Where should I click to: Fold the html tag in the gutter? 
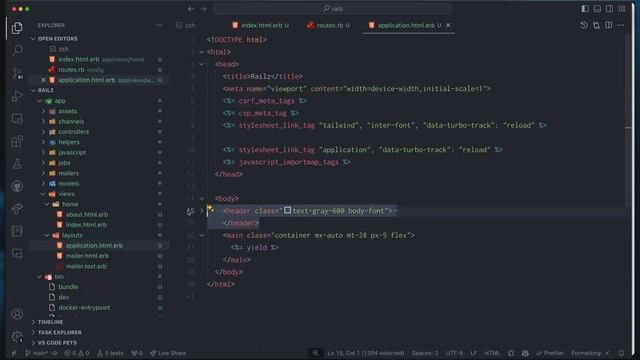tap(202, 52)
